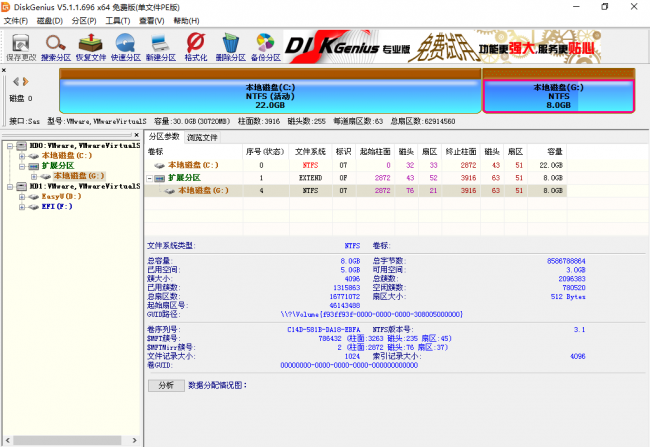Launch the 快速分区 (Quick partition) tool
This screenshot has width=650, height=447.
click(x=126, y=47)
